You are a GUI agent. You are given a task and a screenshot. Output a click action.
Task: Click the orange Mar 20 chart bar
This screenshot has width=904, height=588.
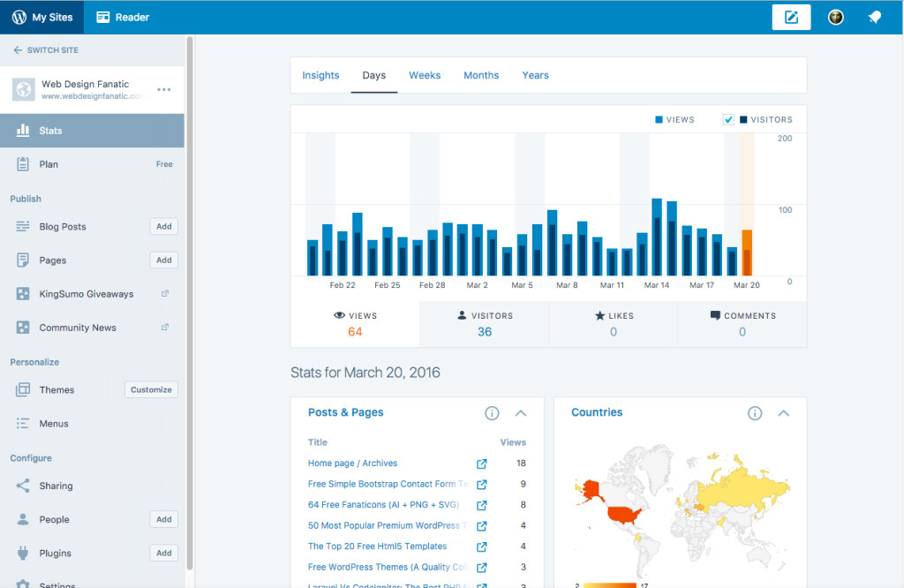coord(747,253)
